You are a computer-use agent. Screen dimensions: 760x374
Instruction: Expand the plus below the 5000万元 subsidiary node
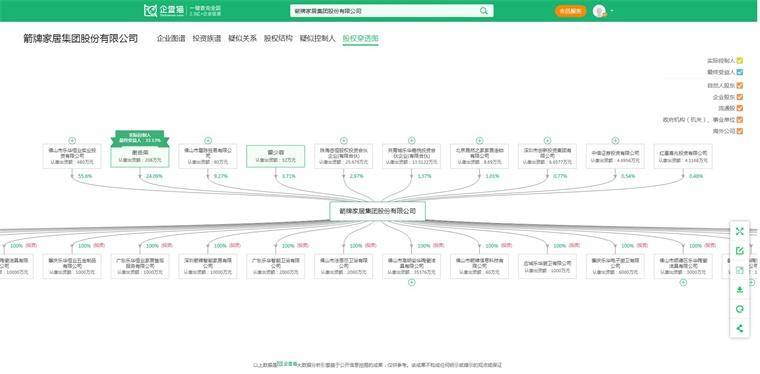[x=683, y=282]
